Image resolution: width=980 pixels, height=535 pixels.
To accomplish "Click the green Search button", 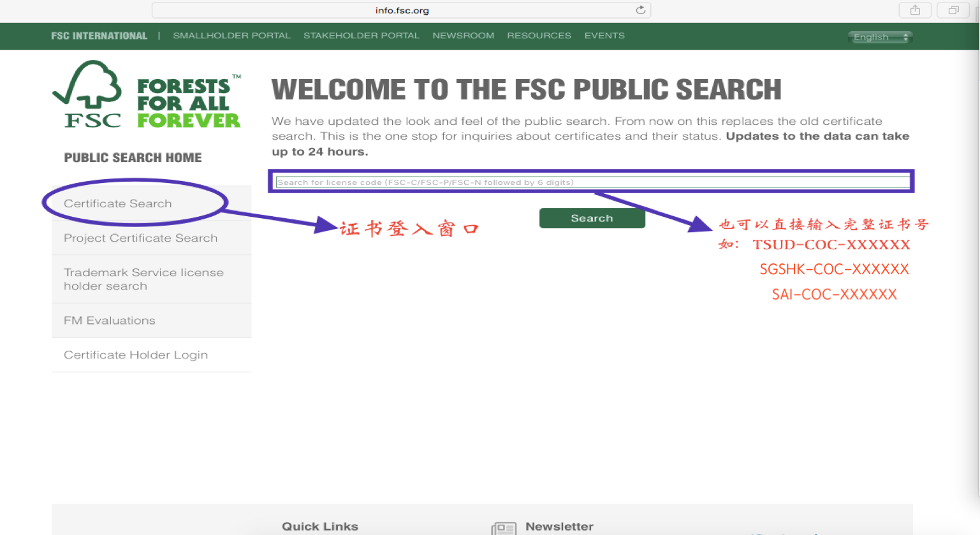I will click(592, 218).
